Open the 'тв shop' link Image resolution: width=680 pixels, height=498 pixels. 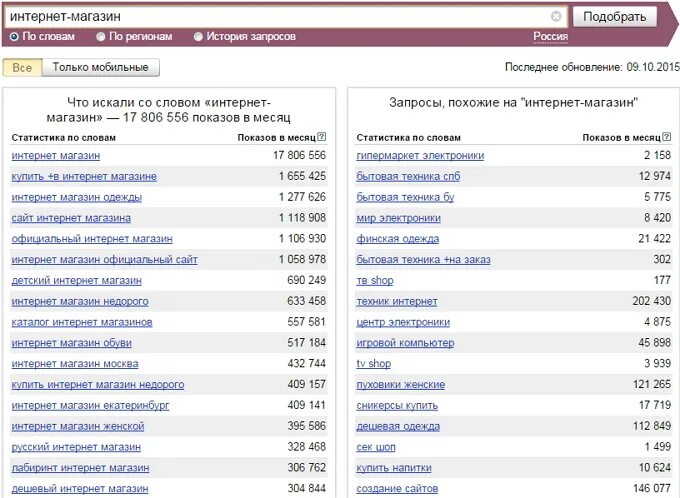(375, 280)
